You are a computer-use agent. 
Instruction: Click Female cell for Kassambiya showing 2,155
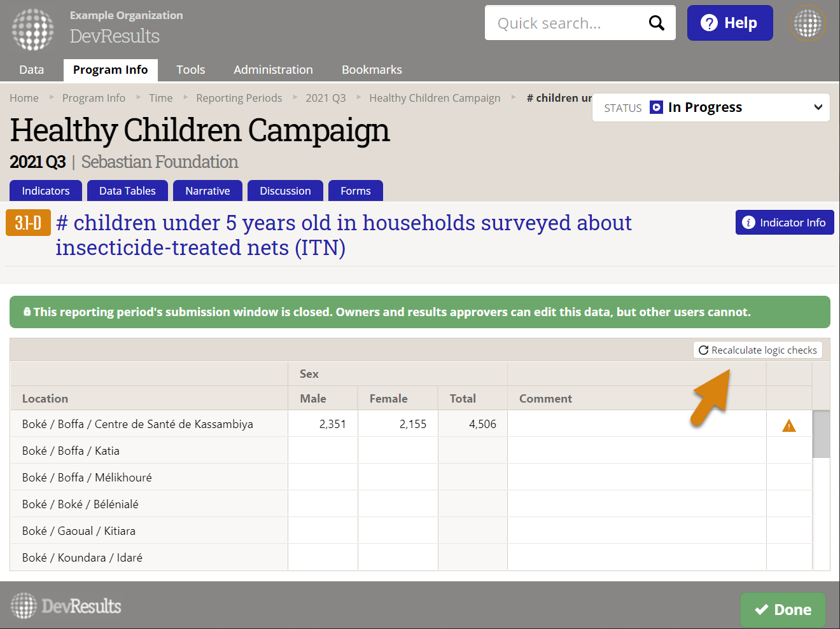click(x=398, y=424)
